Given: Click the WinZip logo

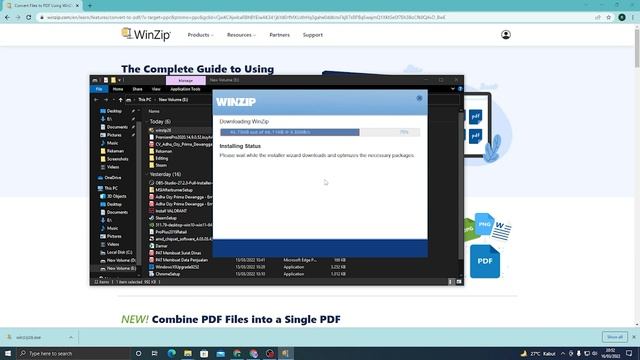Looking at the screenshot, I should pyautogui.click(x=146, y=35).
